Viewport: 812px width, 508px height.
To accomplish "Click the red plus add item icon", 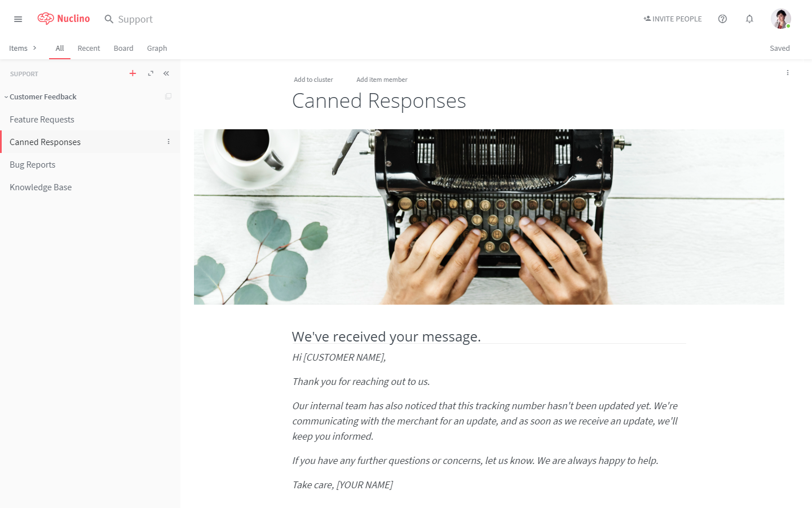I will click(133, 73).
